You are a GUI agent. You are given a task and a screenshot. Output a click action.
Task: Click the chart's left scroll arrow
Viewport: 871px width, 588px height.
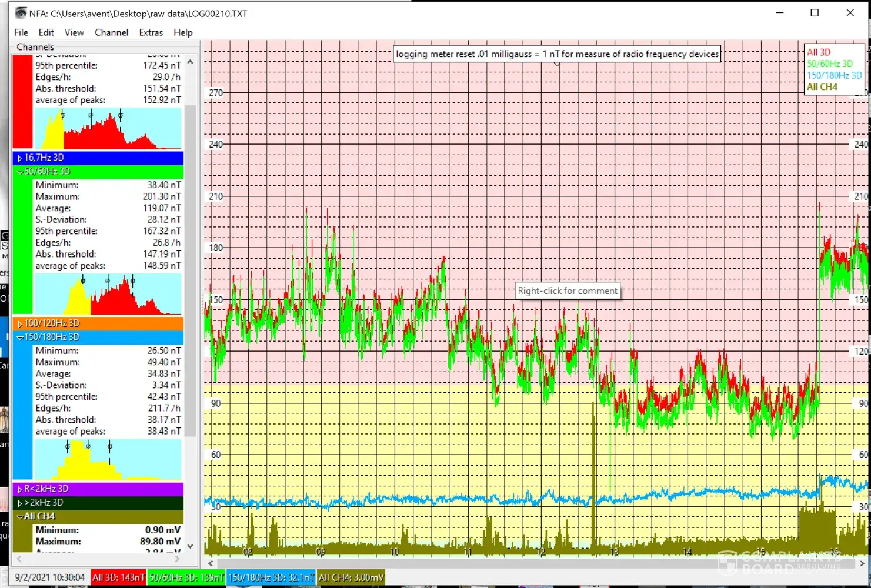(211, 563)
